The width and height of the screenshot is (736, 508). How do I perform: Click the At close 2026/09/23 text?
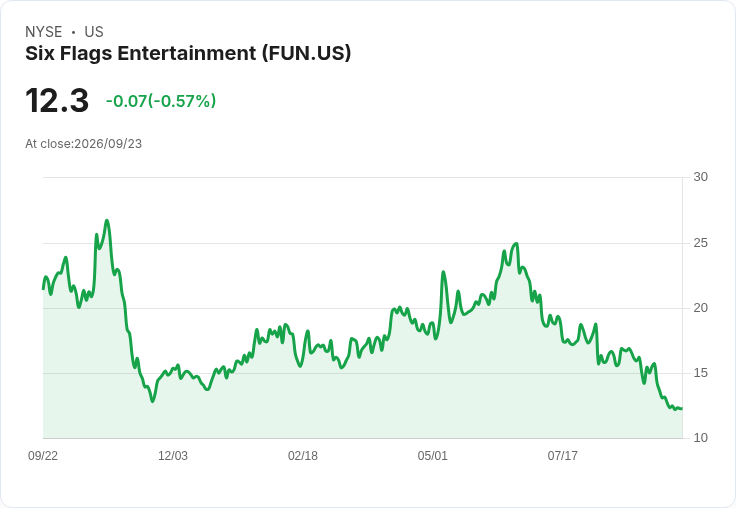(x=84, y=144)
